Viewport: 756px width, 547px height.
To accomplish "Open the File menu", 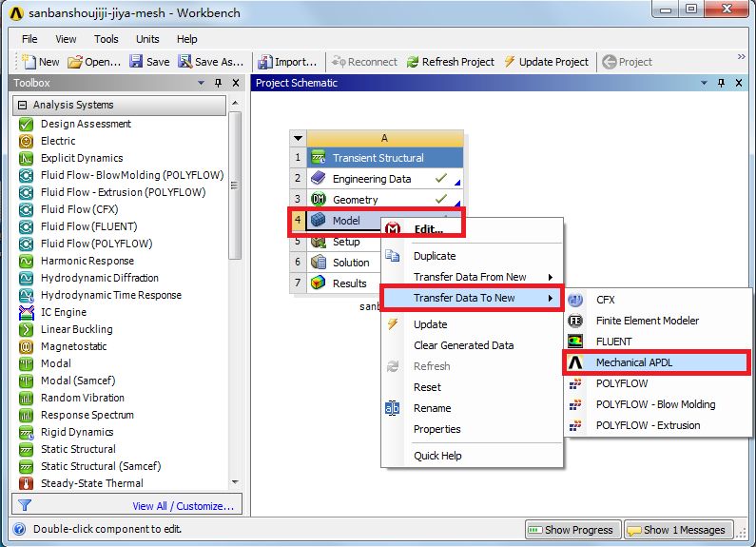I will coord(29,39).
